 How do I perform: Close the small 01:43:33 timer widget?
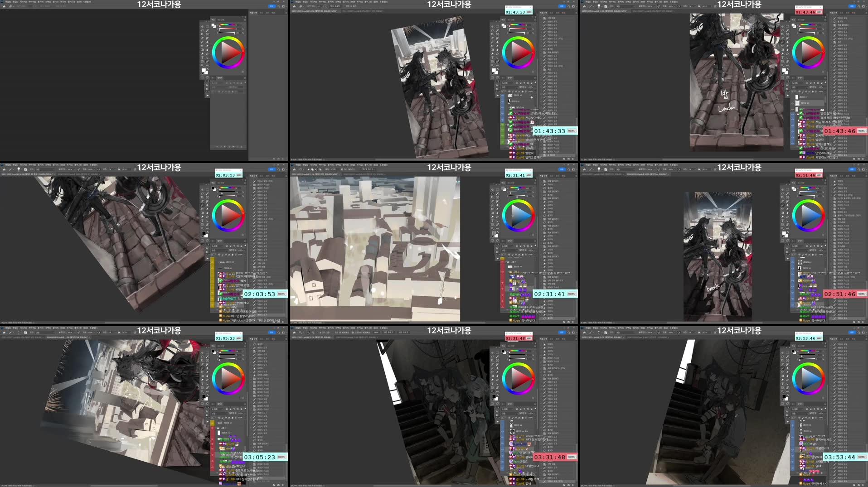(531, 7)
